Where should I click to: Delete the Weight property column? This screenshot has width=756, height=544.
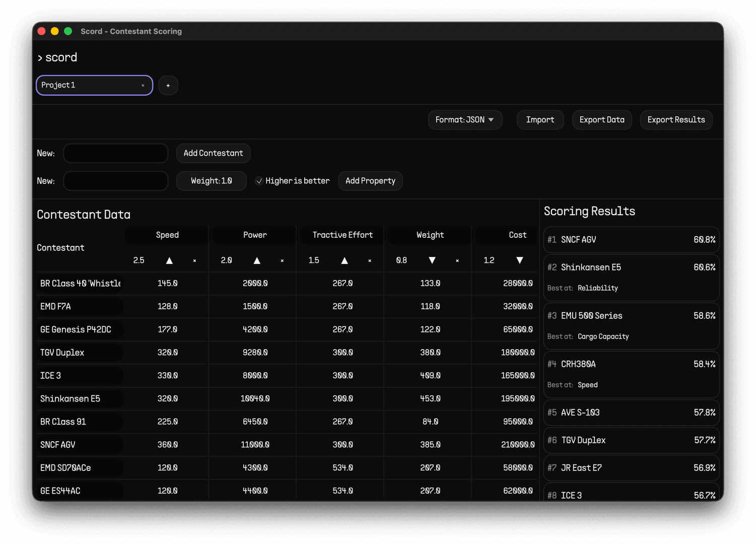point(457,261)
